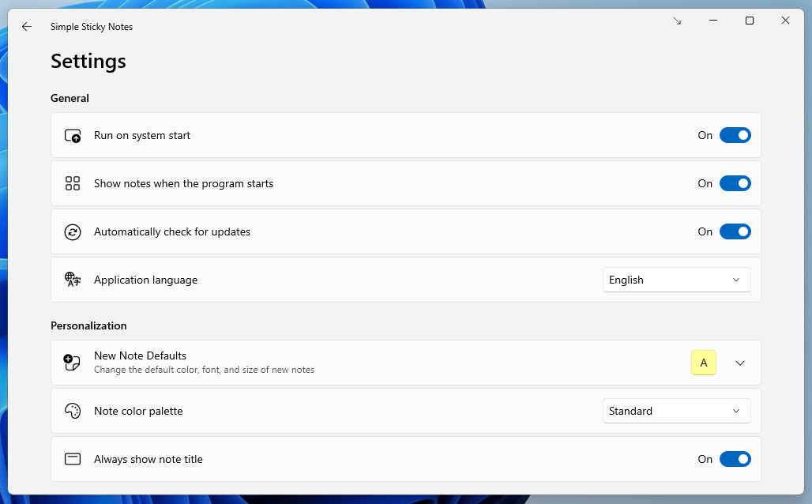Open the Standard color palette dropdown
The width and height of the screenshot is (812, 504).
676,412
